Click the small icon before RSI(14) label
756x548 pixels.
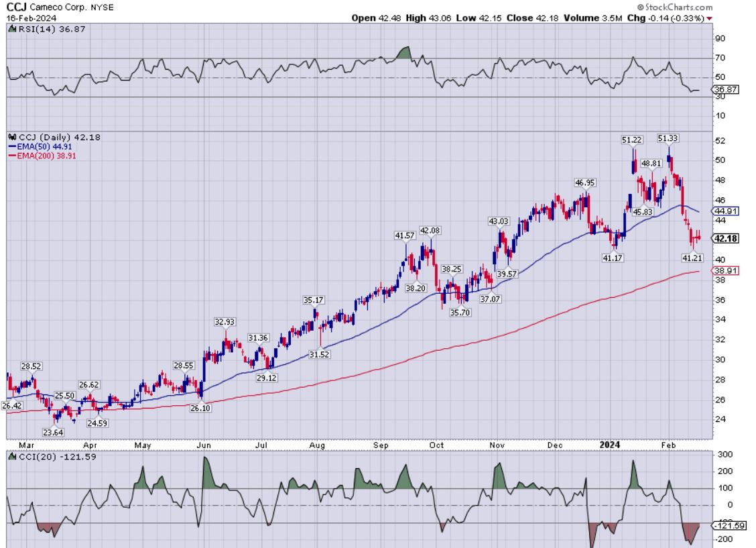click(13, 29)
